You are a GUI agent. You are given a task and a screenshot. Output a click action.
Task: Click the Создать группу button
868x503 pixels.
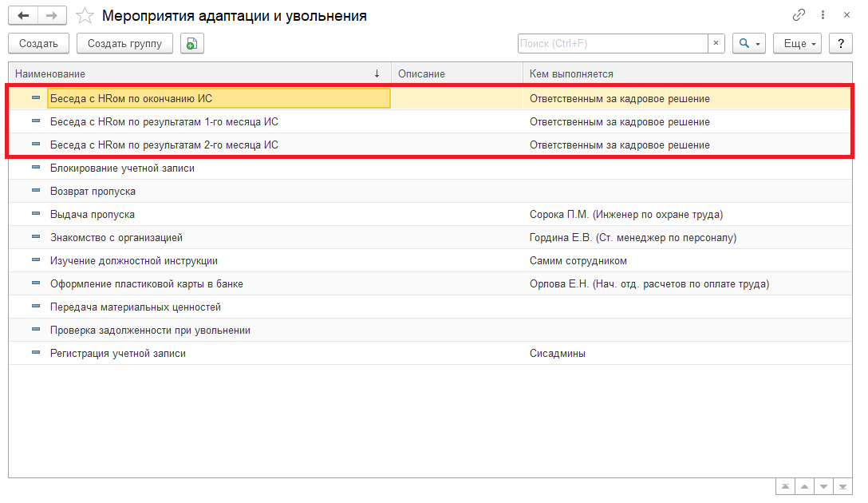(124, 44)
